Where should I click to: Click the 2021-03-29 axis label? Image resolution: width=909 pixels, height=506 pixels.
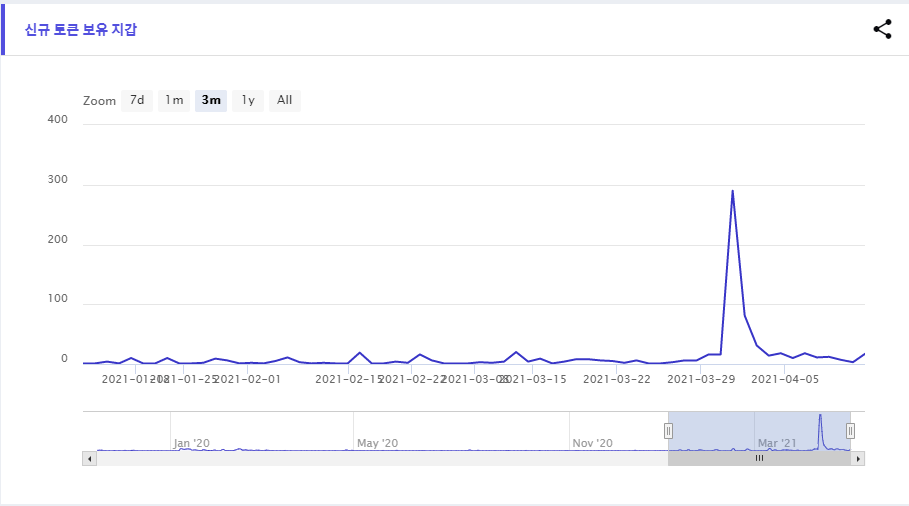pos(701,379)
